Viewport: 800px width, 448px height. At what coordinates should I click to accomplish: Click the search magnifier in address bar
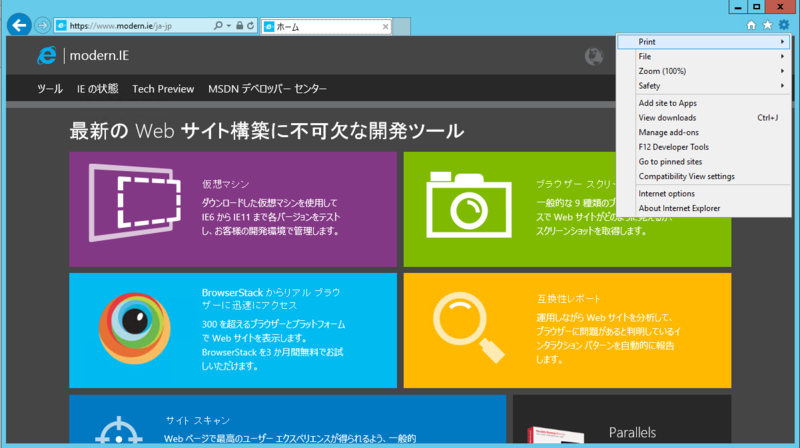coord(218,26)
